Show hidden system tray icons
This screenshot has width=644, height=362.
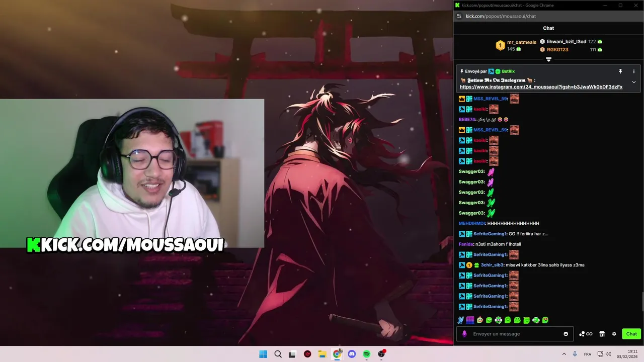click(x=563, y=354)
